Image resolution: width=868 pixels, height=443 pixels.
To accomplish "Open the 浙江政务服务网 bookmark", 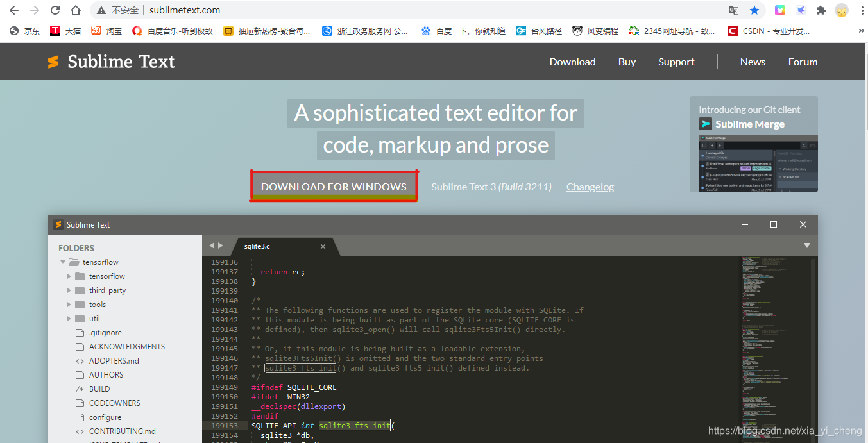I will point(364,30).
